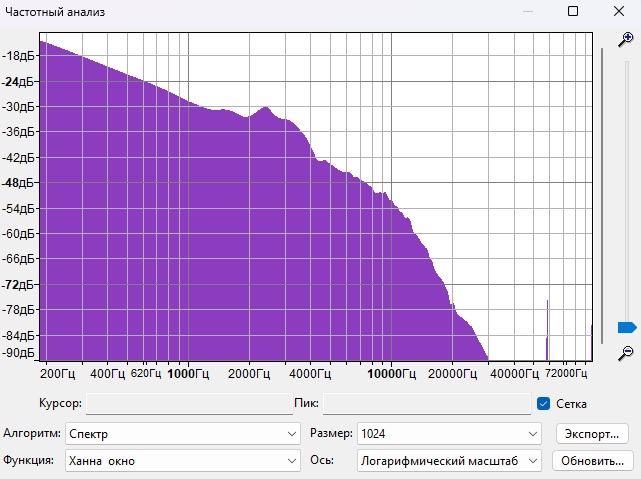Screen dimensions: 641x479
Task: Click the vertical scrollbar beside the spectrum plot
Action: click(602, 196)
